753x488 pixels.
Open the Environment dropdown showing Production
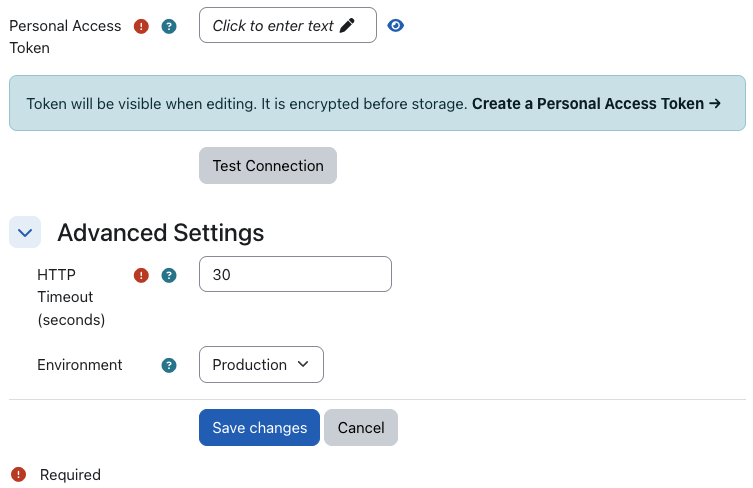[261, 365]
